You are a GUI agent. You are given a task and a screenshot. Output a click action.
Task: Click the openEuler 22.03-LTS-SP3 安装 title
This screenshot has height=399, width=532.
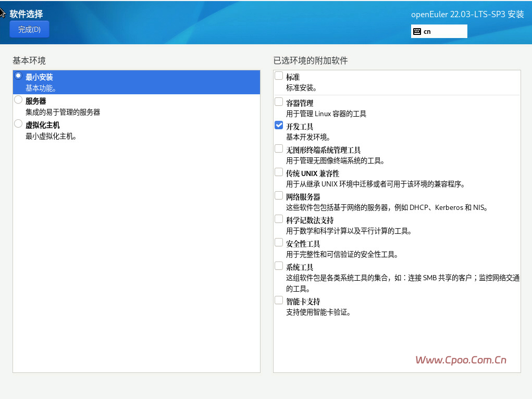467,14
